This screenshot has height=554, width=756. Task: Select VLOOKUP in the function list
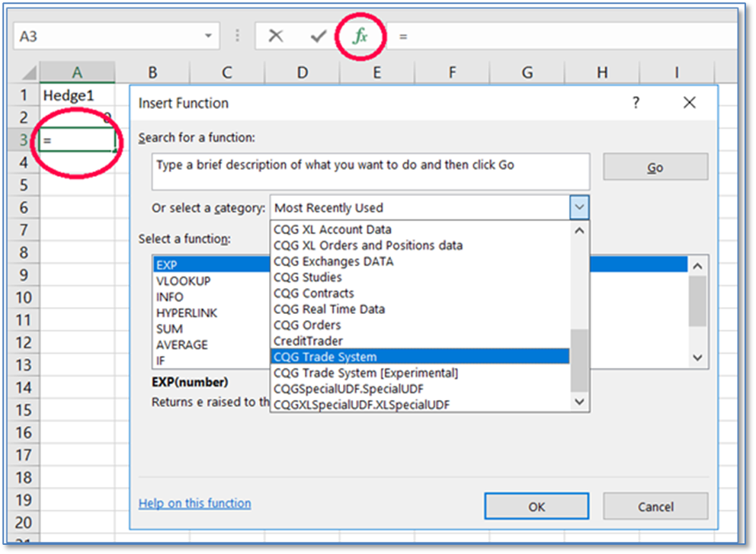[x=184, y=281]
